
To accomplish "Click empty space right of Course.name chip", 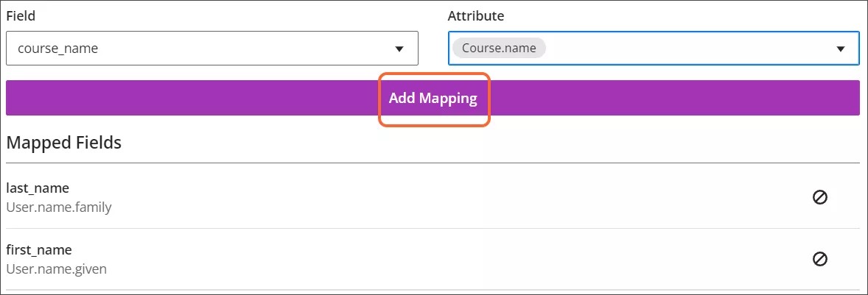I will [663, 49].
